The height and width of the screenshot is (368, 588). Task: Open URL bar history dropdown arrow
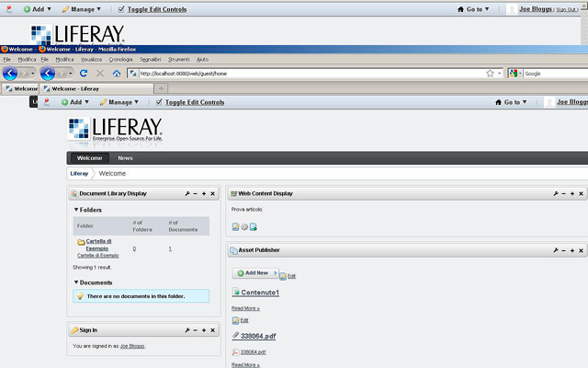(x=500, y=74)
